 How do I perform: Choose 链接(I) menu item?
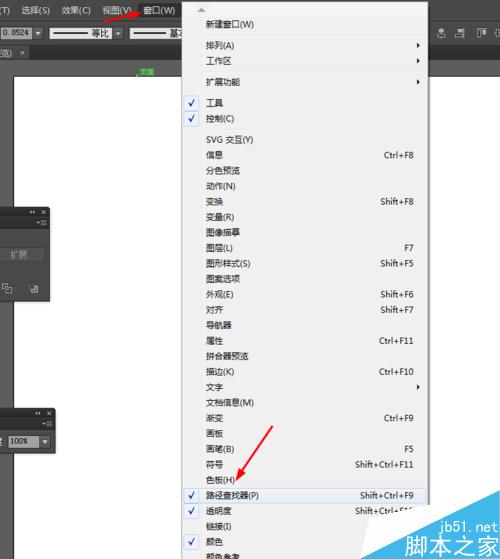[305, 527]
